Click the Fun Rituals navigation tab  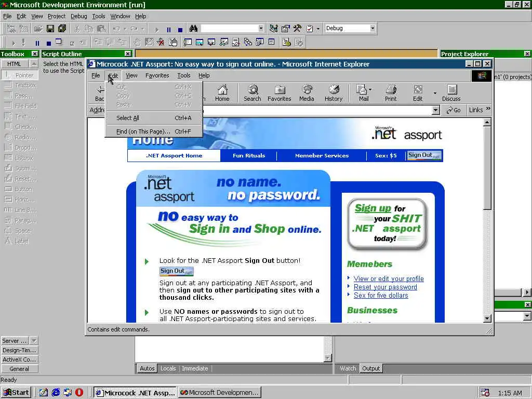249,156
